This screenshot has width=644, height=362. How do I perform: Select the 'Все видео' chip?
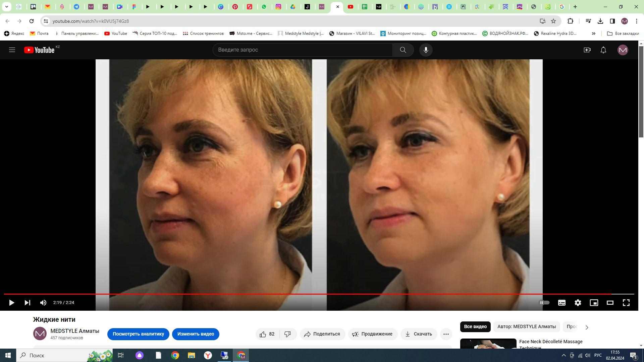475,326
